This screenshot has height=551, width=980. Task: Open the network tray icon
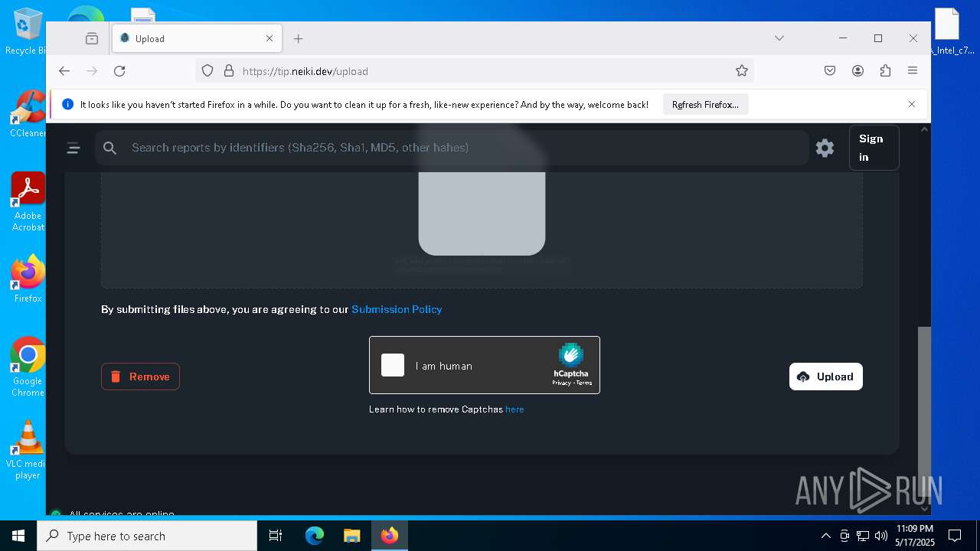coord(863,536)
